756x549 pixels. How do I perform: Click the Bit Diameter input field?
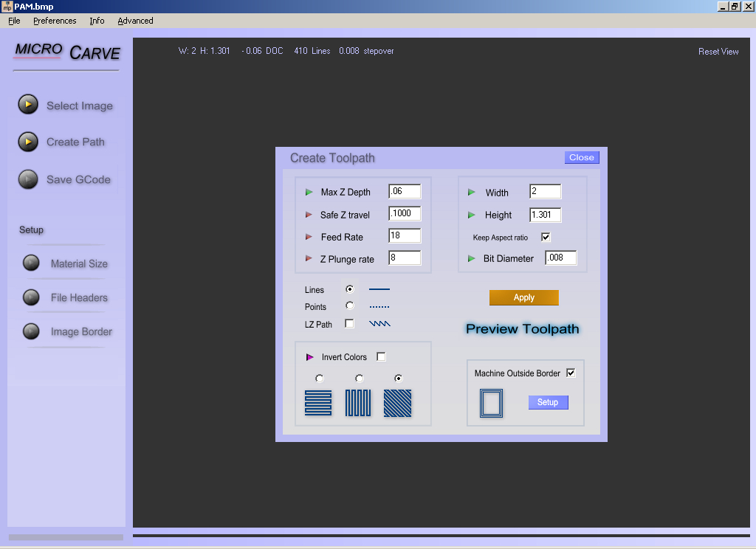[561, 258]
